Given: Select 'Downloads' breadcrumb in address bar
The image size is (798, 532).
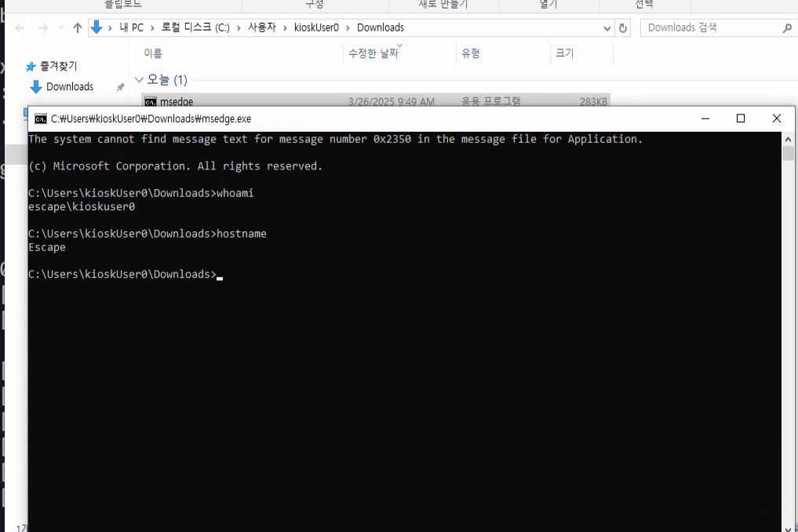Looking at the screenshot, I should coord(381,27).
